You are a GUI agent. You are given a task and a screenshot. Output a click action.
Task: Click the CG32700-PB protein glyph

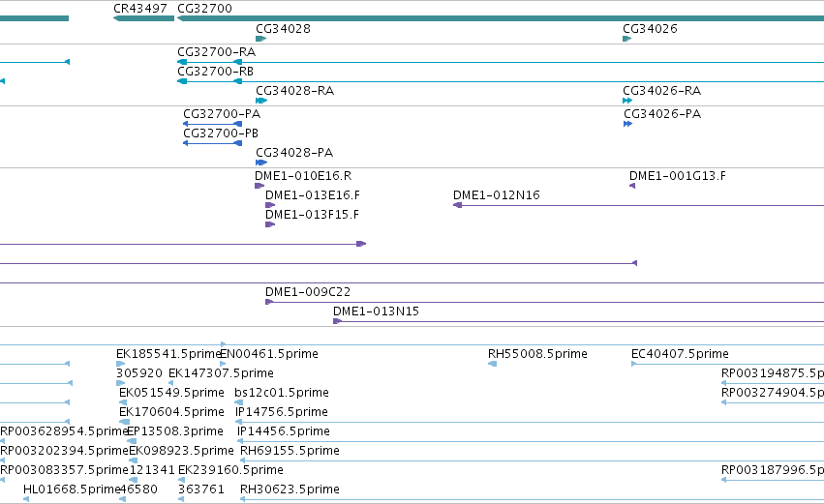[x=212, y=143]
